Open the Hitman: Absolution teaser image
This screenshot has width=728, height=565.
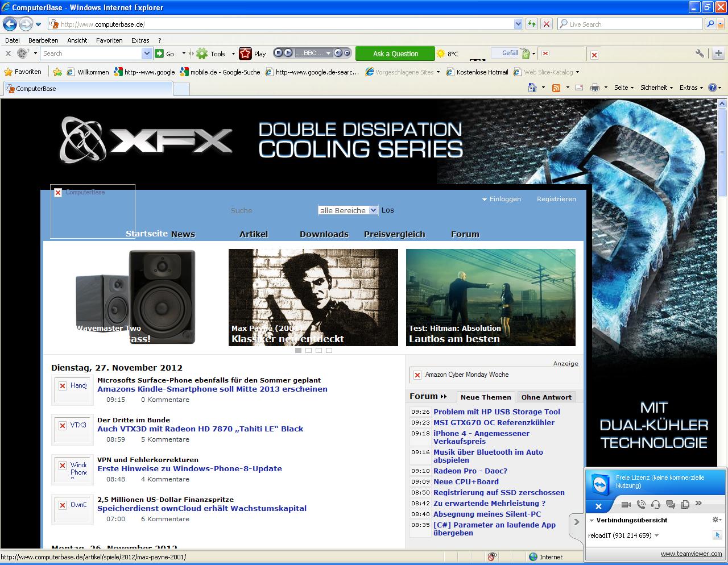pos(491,297)
